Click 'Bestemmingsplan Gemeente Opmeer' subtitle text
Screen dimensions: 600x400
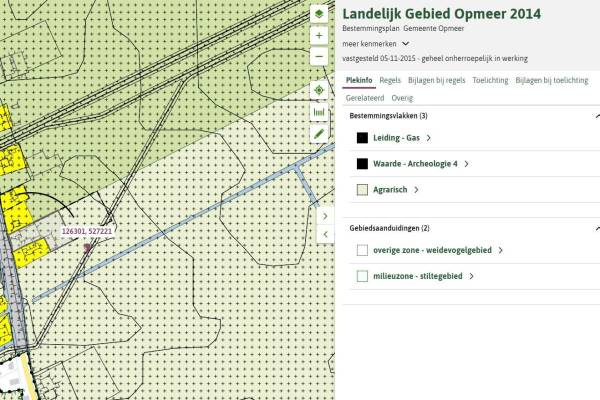[403, 28]
